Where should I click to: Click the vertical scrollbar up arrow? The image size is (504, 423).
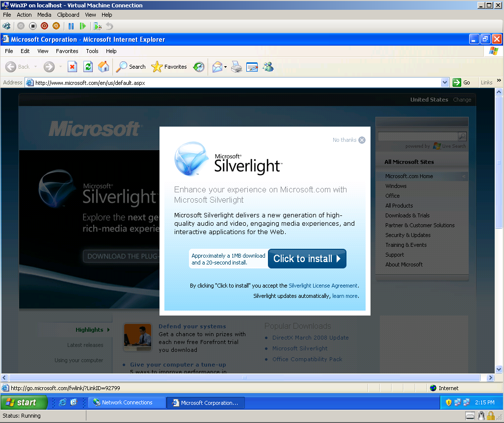coord(499,92)
